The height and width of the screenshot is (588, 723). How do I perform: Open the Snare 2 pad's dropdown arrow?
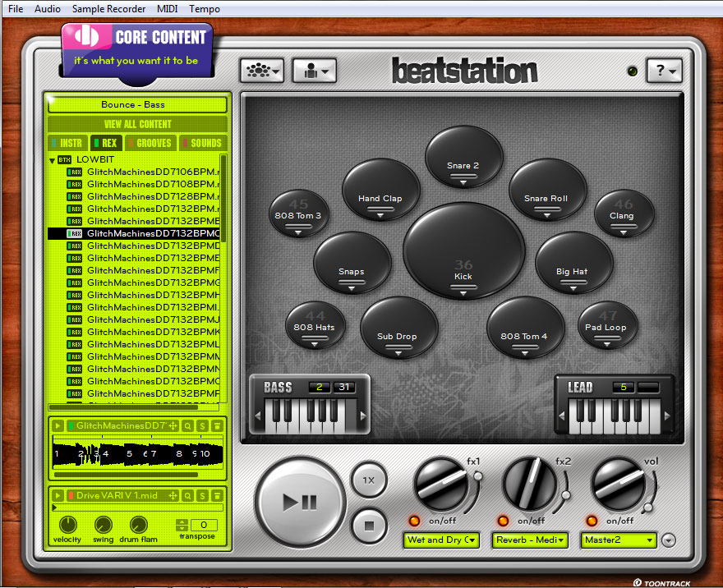463,182
